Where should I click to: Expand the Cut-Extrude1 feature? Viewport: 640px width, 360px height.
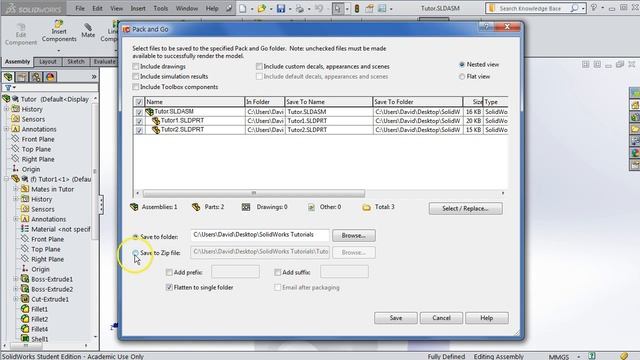pos(16,299)
